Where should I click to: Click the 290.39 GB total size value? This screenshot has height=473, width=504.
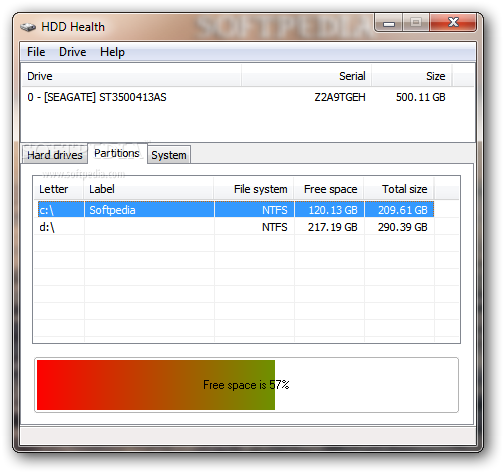403,227
